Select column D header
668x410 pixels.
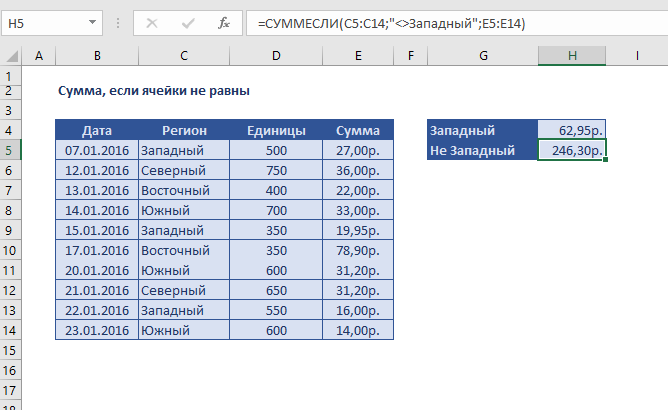(x=276, y=56)
